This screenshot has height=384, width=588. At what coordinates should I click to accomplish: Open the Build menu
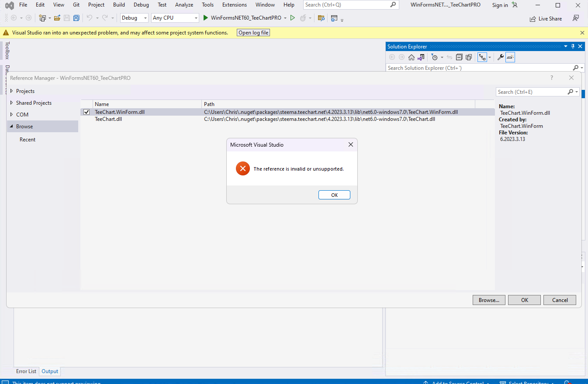(x=119, y=5)
